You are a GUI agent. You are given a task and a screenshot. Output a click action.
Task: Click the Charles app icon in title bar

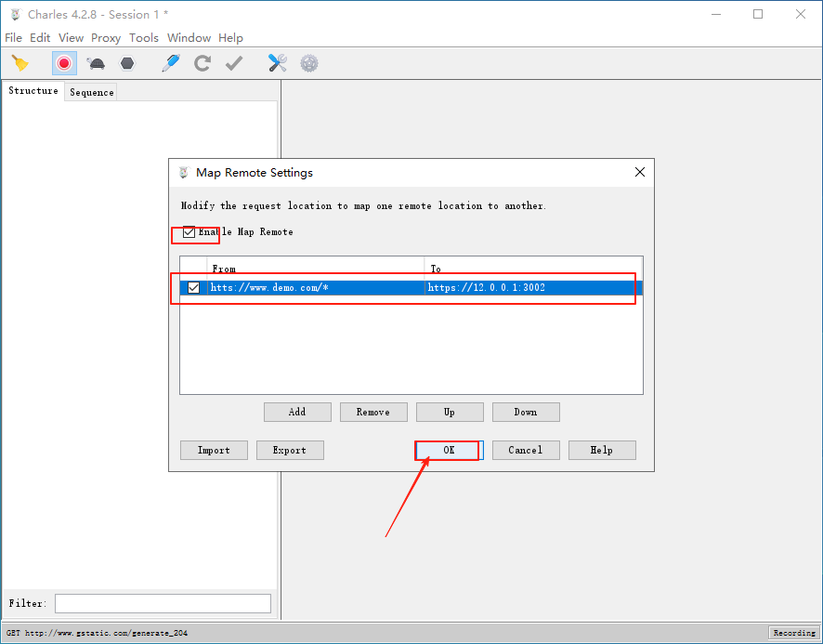pos(16,15)
